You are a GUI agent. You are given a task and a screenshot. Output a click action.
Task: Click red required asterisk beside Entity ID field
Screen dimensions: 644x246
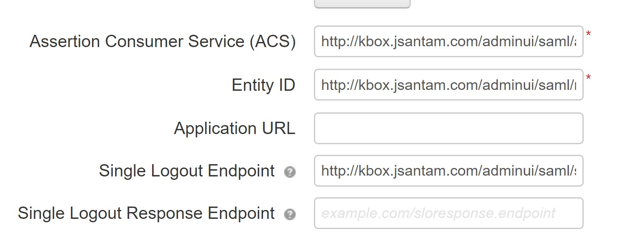point(588,78)
